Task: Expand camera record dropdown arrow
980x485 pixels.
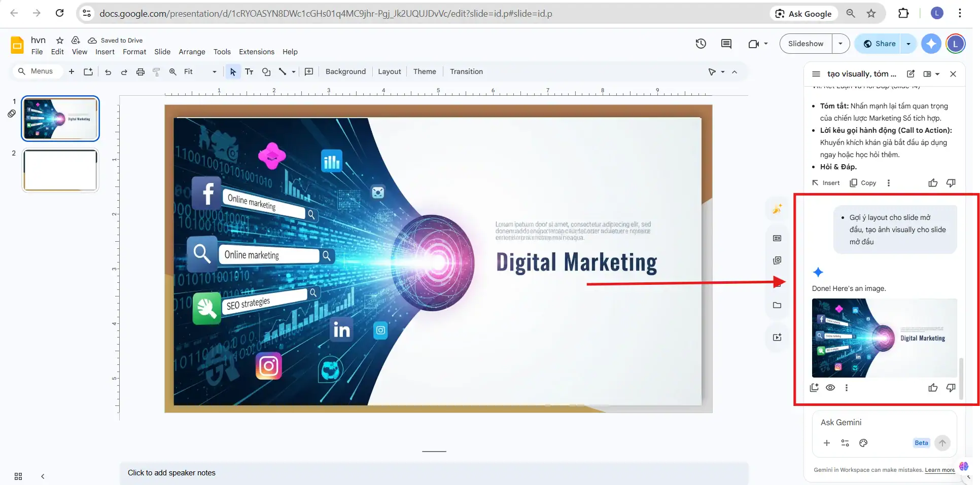Action: pyautogui.click(x=766, y=44)
